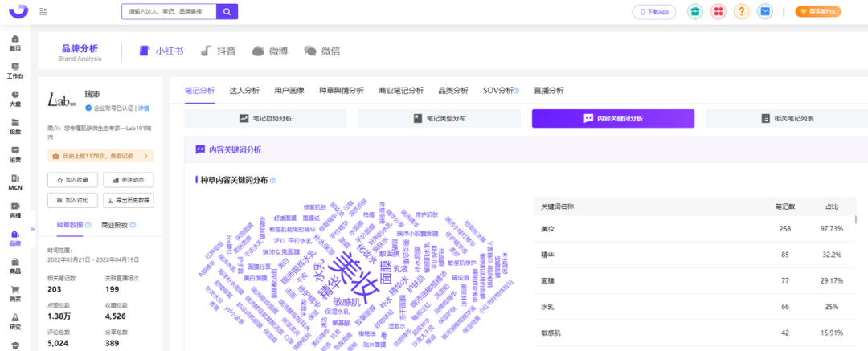Switch to the 笔记分析 tab
868x351 pixels.
point(199,90)
